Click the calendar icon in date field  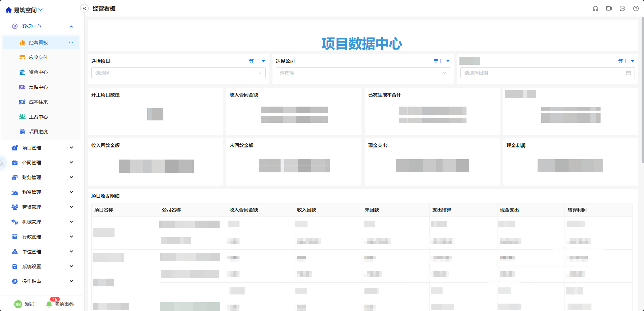(x=628, y=73)
